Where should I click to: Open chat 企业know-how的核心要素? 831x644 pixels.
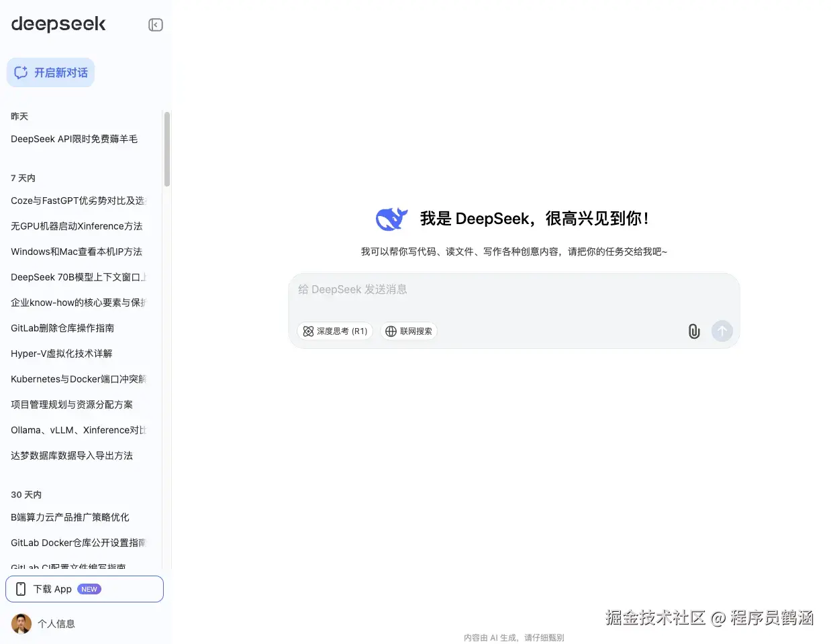[x=78, y=303]
